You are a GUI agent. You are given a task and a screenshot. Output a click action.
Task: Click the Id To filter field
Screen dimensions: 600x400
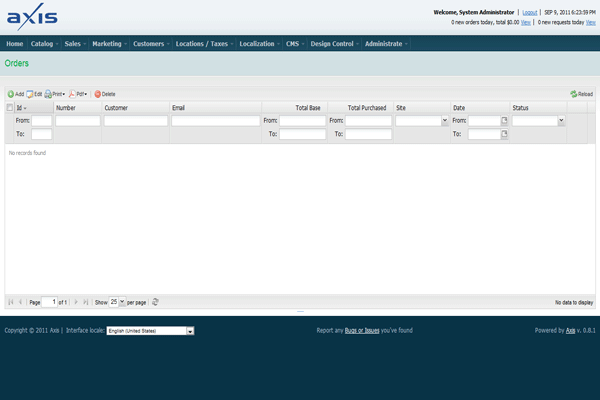[41, 134]
